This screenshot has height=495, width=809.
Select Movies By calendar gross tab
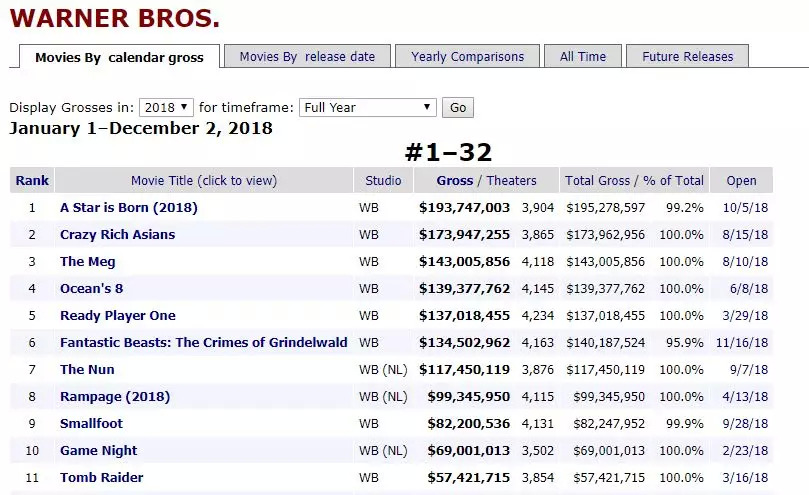click(x=119, y=58)
